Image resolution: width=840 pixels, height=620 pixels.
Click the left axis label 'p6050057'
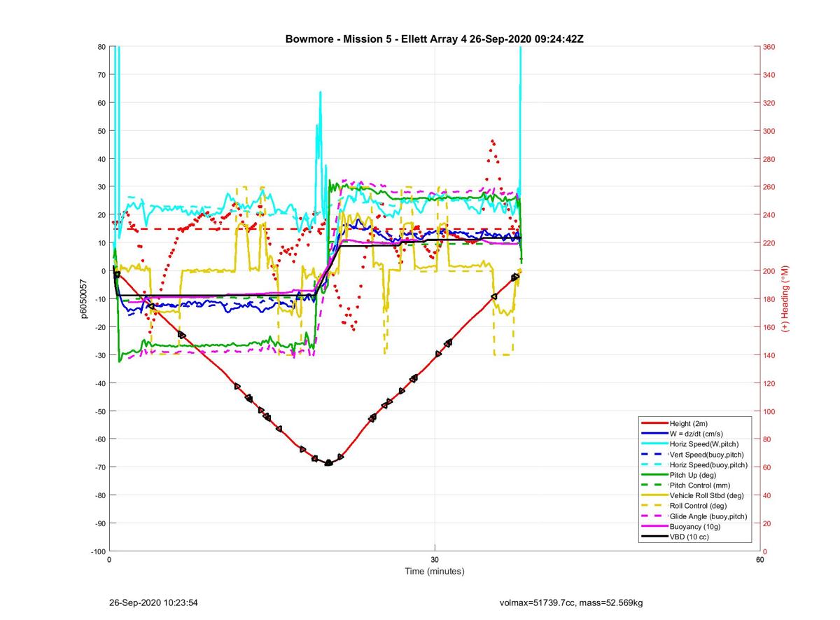(83, 299)
